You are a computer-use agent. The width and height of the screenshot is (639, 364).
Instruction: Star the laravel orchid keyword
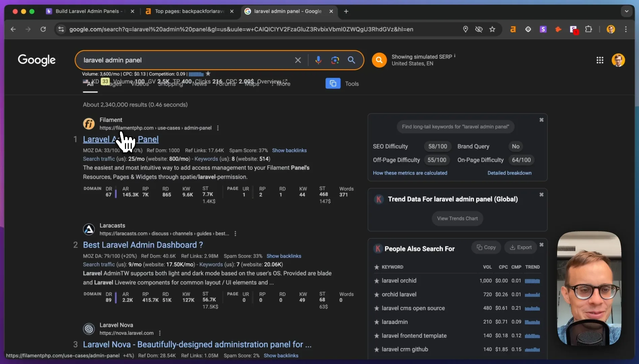coord(376,281)
